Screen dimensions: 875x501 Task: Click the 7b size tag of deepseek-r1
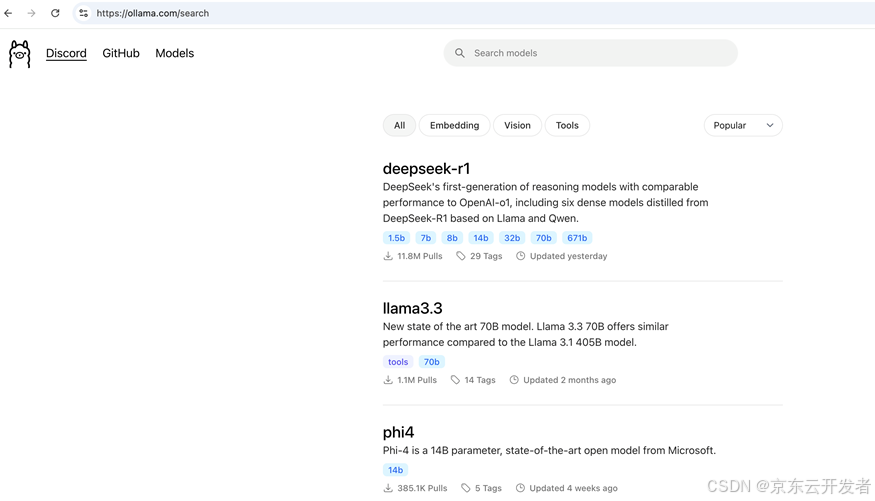click(x=426, y=238)
